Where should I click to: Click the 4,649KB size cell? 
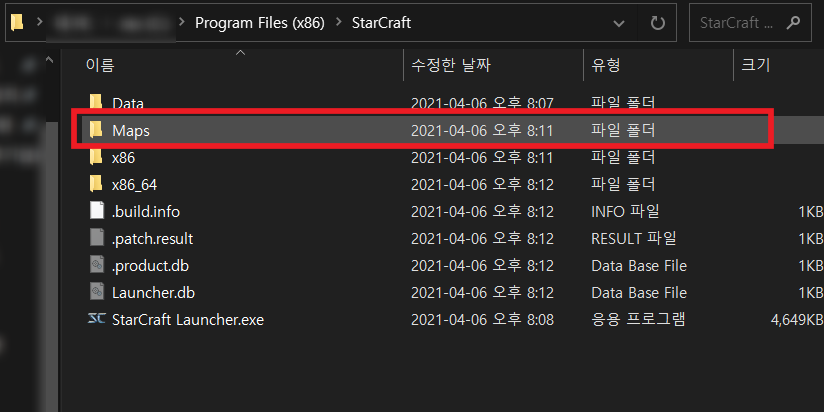[x=797, y=320]
